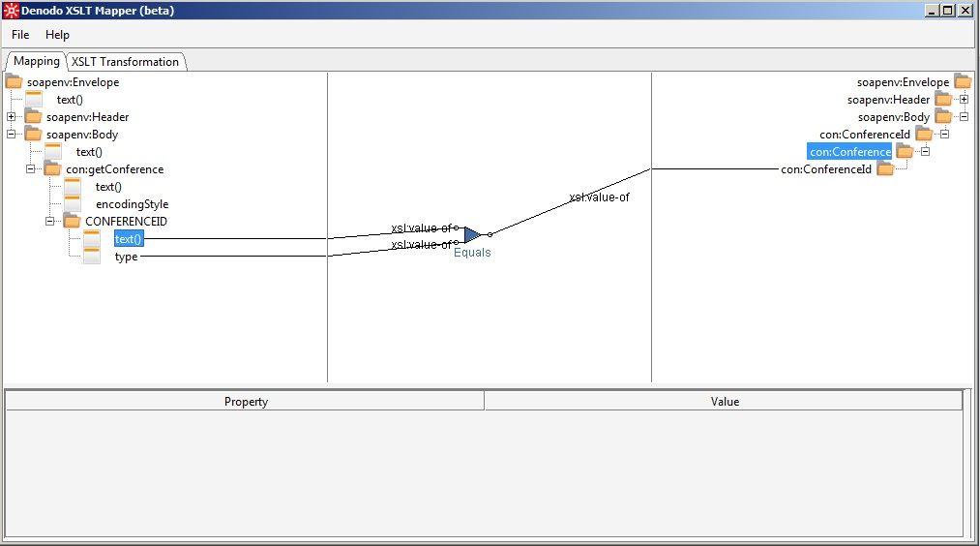Select the Equals function triangle node

[x=472, y=235]
